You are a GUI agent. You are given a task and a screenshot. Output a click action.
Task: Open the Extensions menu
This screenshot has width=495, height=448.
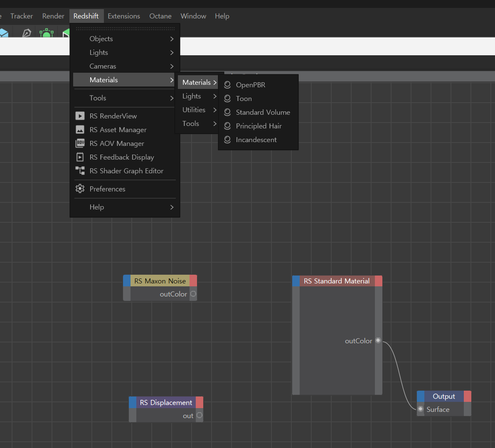pos(124,16)
